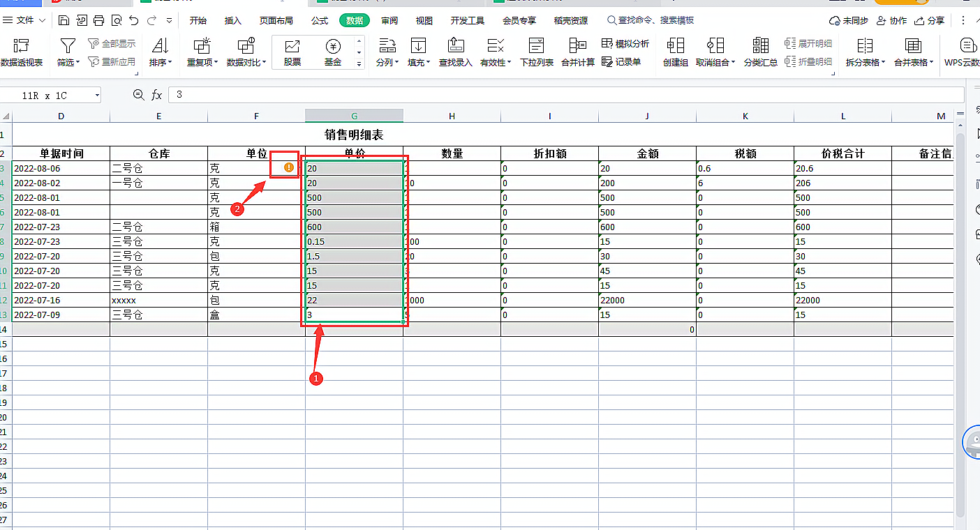Screen dimensions: 980x530
Task: Select date cell 2022-07-09
Action: tap(61, 315)
